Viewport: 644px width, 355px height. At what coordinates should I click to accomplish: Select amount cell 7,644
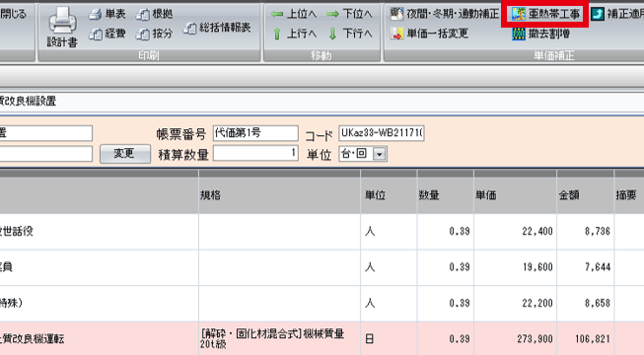coord(585,267)
